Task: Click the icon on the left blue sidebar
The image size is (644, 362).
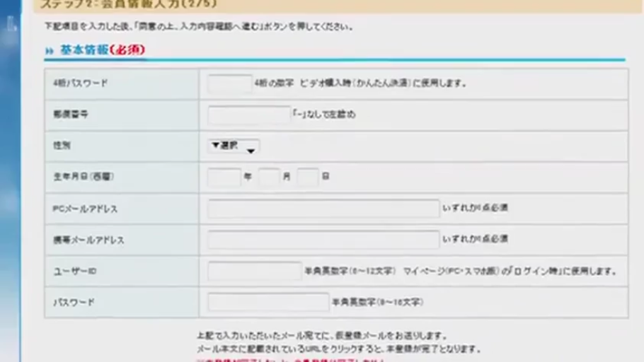Action: tap(11, 24)
